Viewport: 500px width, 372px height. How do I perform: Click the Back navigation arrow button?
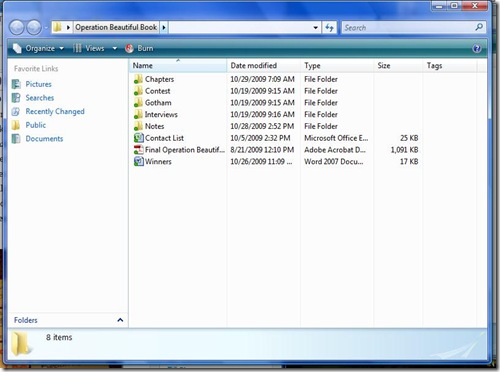tap(17, 27)
